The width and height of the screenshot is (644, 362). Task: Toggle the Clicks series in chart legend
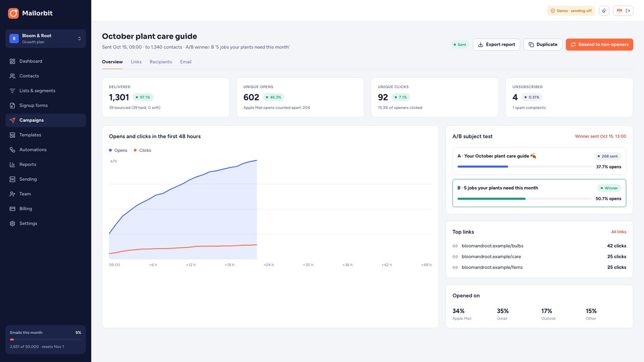click(142, 150)
